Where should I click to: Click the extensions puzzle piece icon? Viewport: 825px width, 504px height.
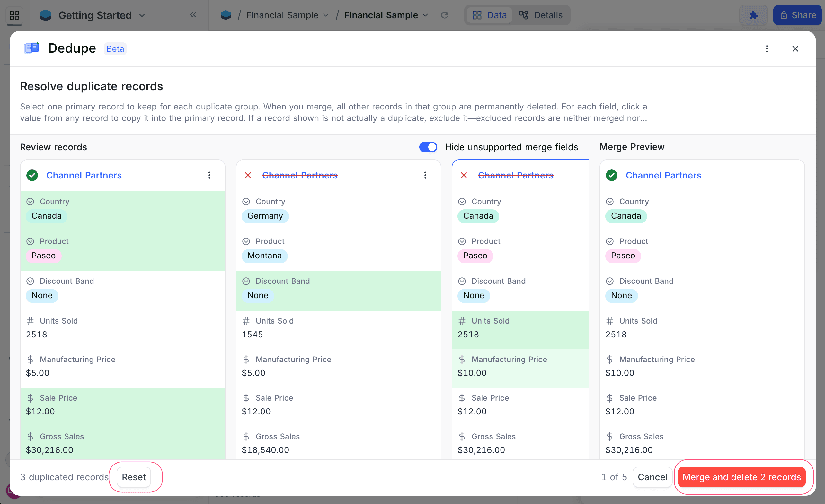753,15
